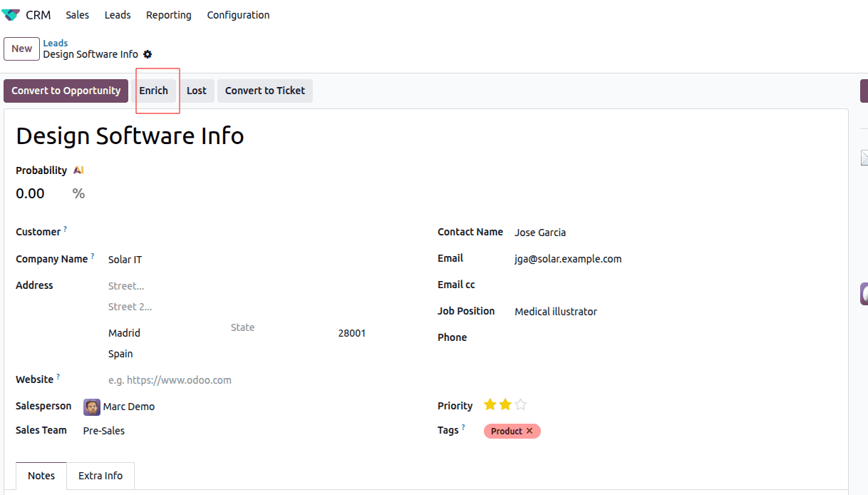Set priority to two stars
The width and height of the screenshot is (868, 495).
505,405
